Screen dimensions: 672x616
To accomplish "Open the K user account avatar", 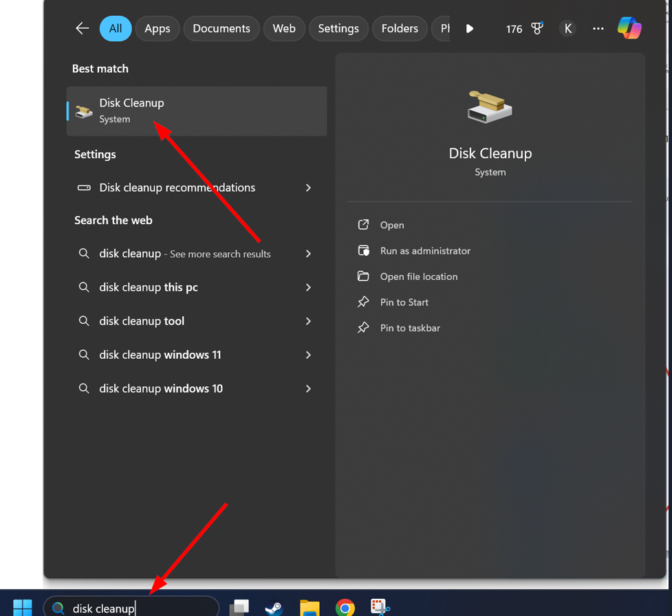I will tap(567, 28).
